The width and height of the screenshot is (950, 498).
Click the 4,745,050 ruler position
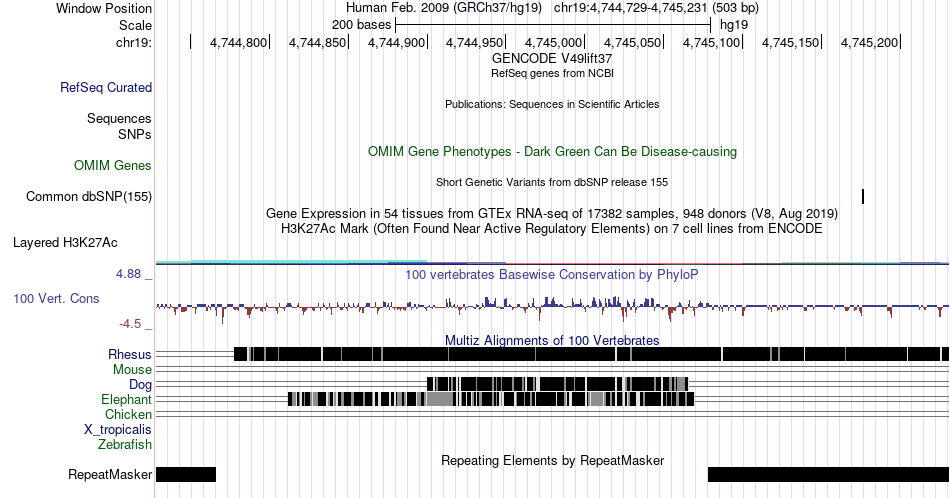(x=633, y=42)
